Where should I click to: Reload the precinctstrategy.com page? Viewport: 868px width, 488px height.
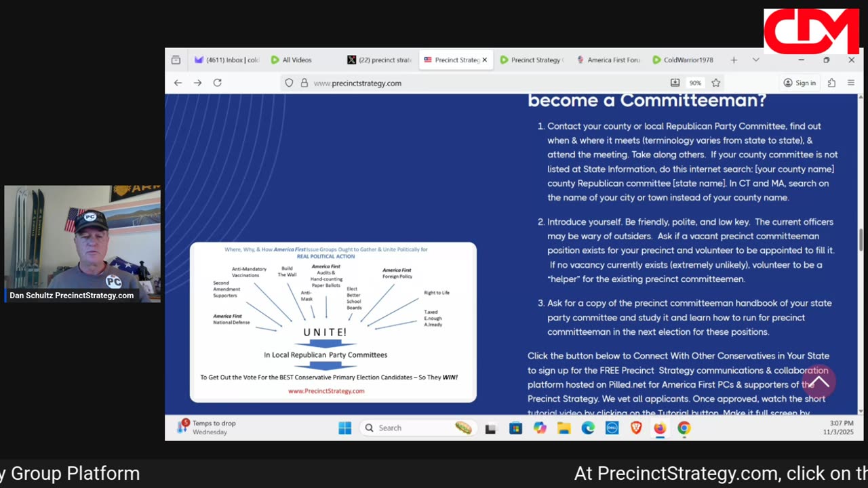pos(217,83)
